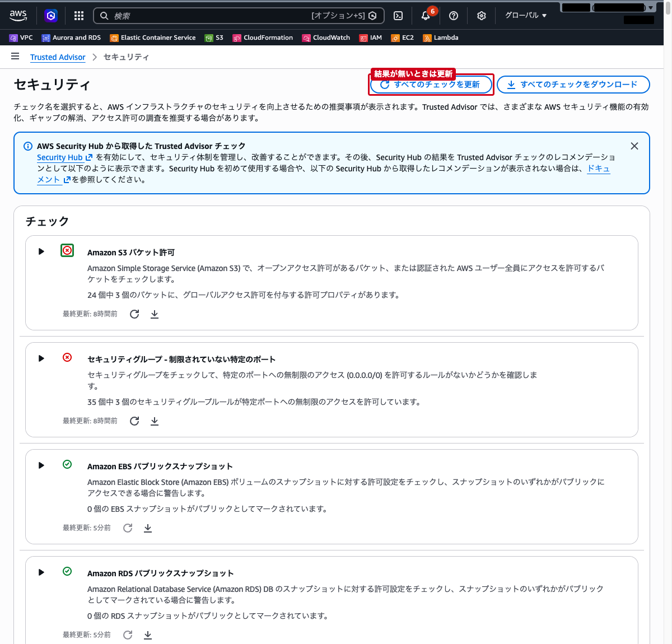Expand the Amazon RDS パブリックスナップショット check

click(41, 572)
